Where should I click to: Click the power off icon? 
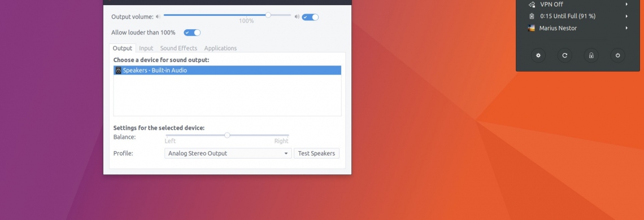tap(617, 55)
